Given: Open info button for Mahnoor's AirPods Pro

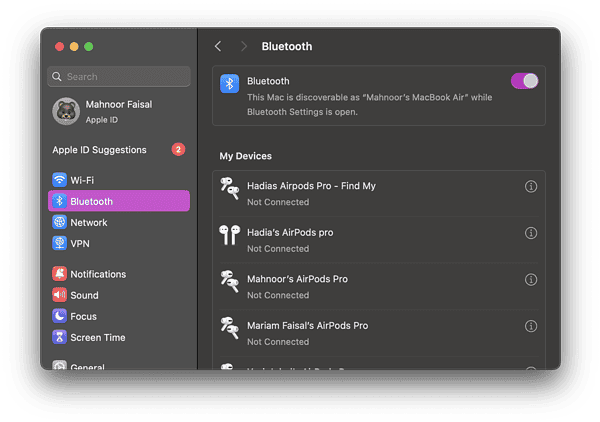Looking at the screenshot, I should pyautogui.click(x=531, y=280).
